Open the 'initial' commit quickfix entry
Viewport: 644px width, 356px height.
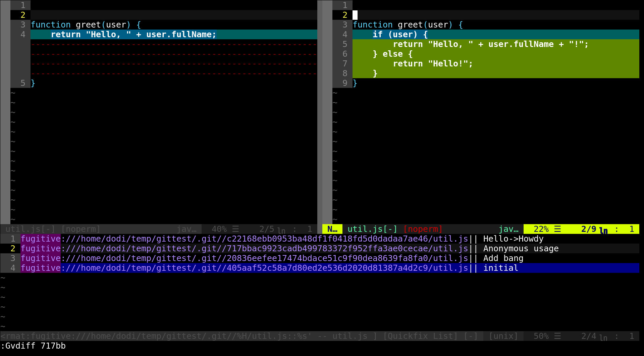pyautogui.click(x=500, y=268)
